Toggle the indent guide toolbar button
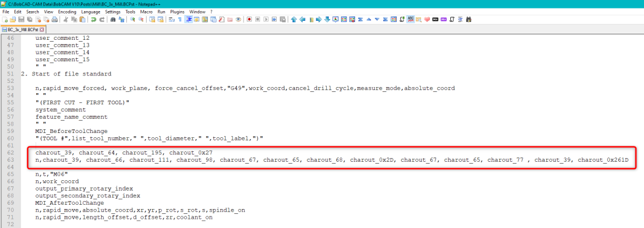The width and height of the screenshot is (644, 228). pyautogui.click(x=189, y=19)
